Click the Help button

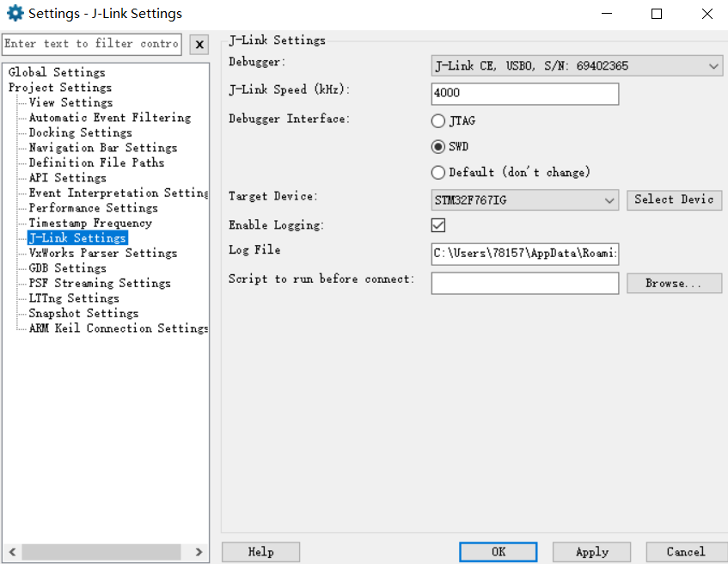[x=260, y=552]
